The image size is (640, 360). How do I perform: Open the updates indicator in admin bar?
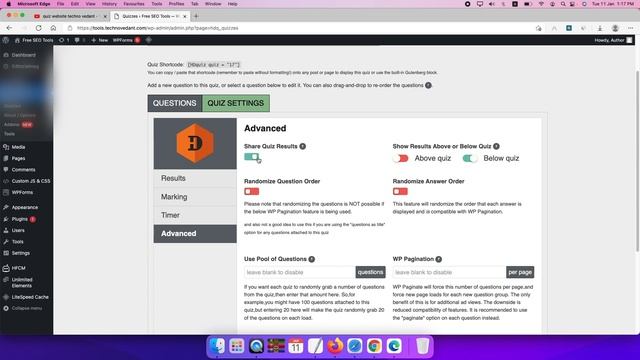[64, 40]
